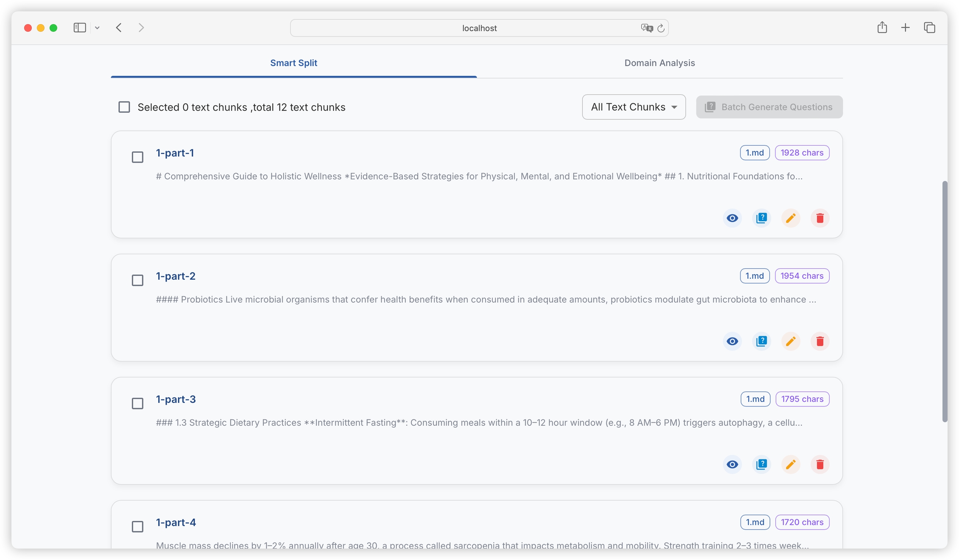Generate questions for chunk 1-part-1
The image size is (959, 560).
click(x=761, y=218)
